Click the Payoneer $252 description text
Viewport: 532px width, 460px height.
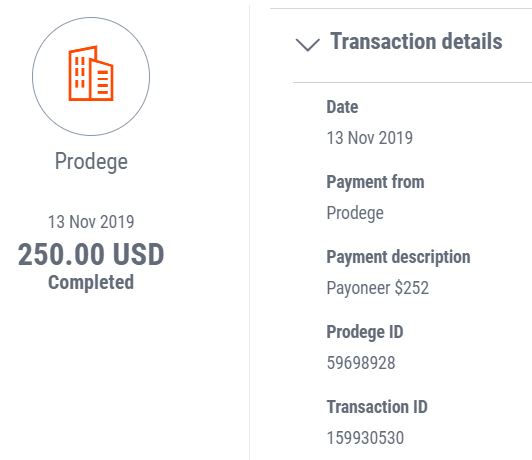(x=378, y=288)
